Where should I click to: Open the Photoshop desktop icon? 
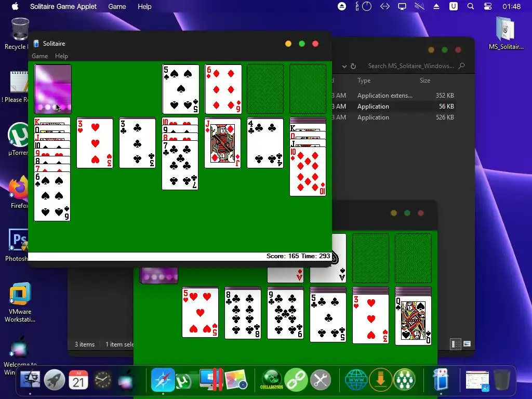tap(17, 245)
